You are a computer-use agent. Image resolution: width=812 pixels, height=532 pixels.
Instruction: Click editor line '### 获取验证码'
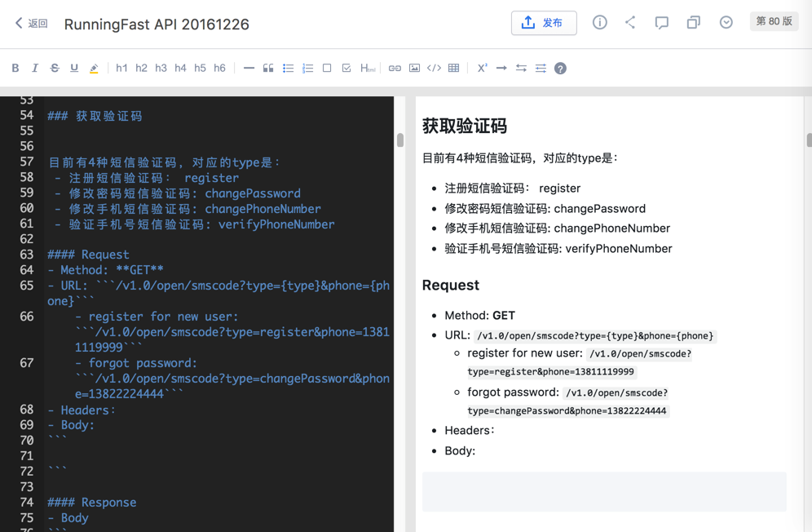click(x=95, y=116)
